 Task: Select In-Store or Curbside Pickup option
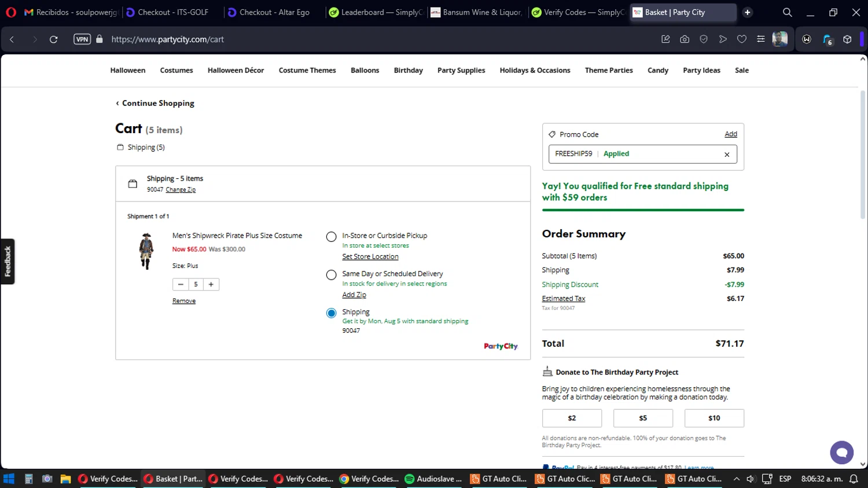pos(331,237)
